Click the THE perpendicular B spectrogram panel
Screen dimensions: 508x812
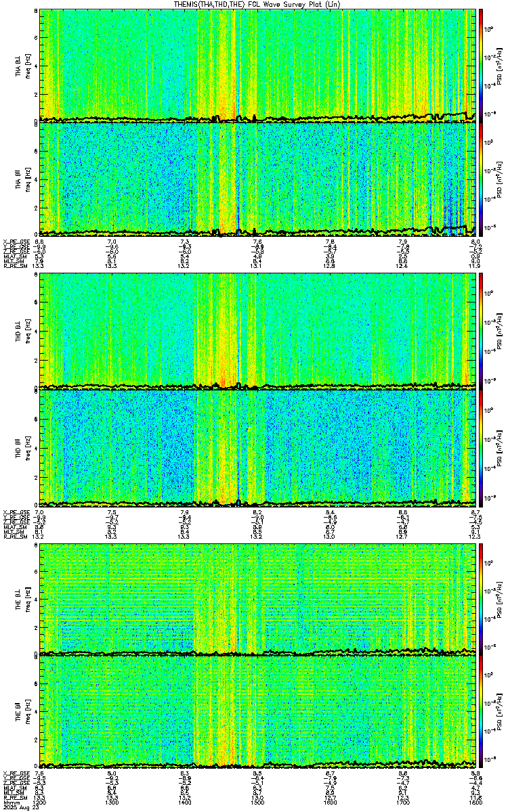257,599
